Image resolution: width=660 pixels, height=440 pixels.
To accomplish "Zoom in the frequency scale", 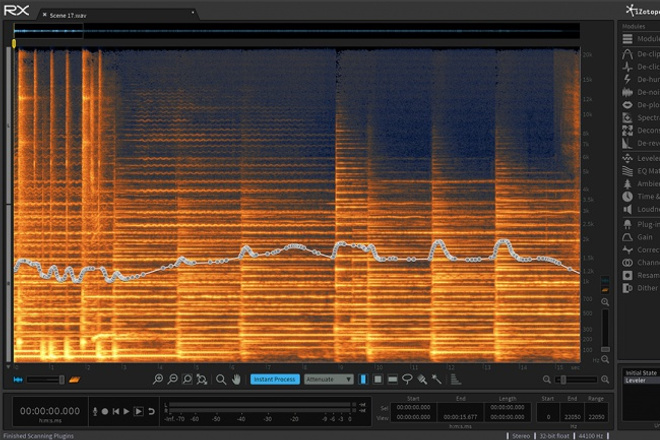I will [x=605, y=302].
